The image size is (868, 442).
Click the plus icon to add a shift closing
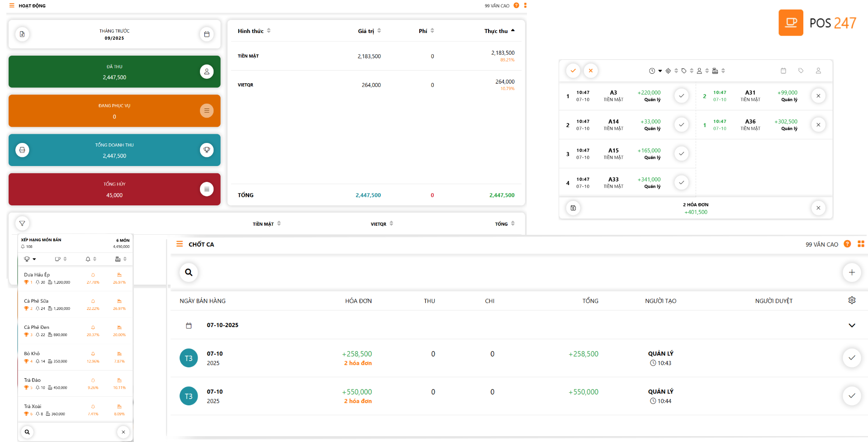tap(852, 272)
